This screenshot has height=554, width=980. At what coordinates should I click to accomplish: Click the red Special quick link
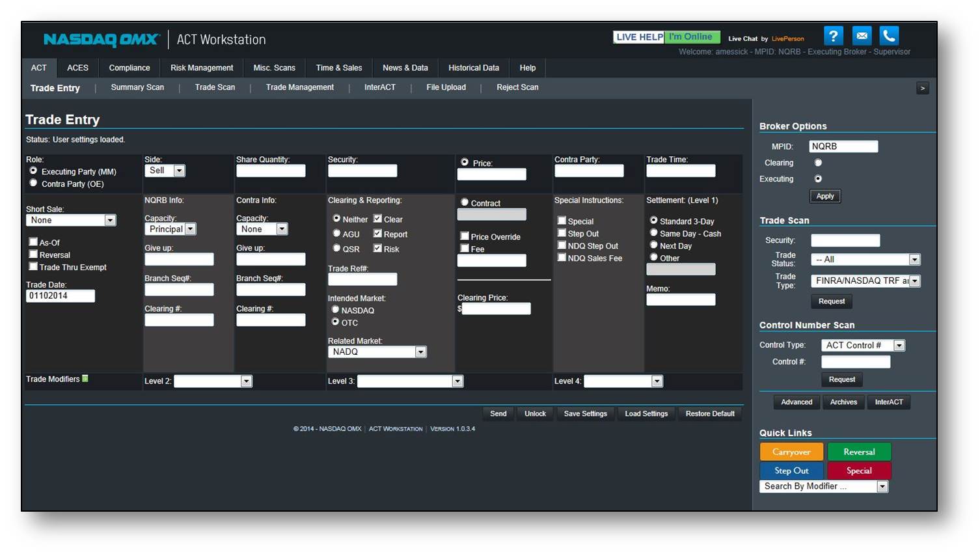[x=859, y=471]
